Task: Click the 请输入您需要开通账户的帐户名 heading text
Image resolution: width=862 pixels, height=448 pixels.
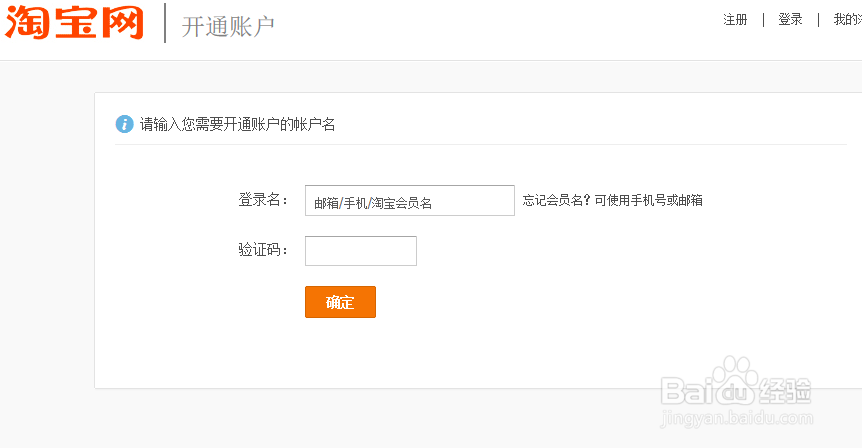Action: [x=237, y=125]
